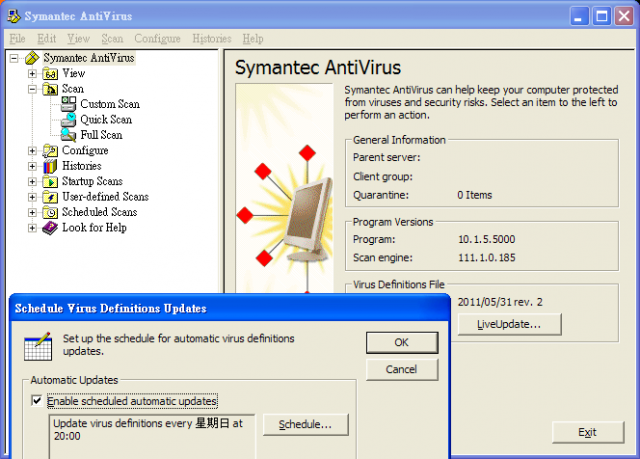
Task: Open the Help menu
Action: point(253,39)
